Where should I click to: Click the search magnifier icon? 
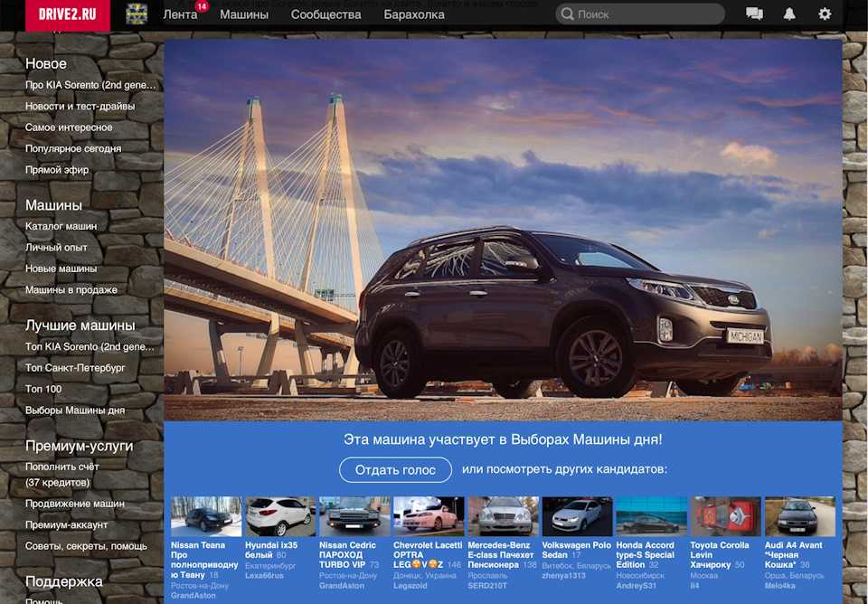coord(568,14)
